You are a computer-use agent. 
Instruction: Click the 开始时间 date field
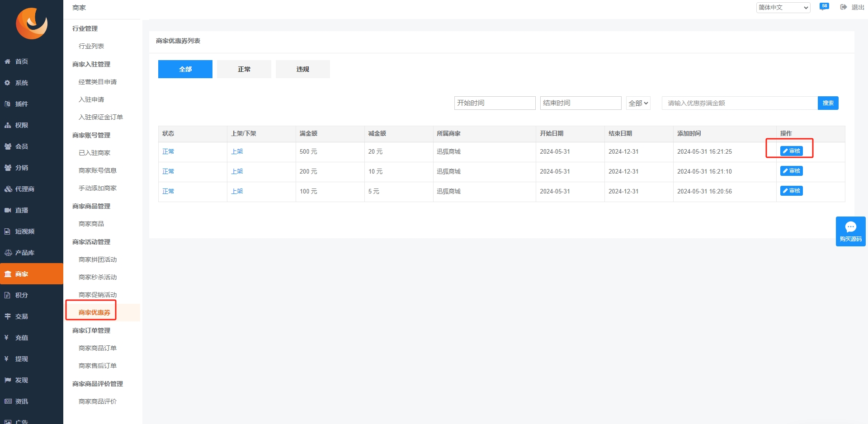pos(495,103)
